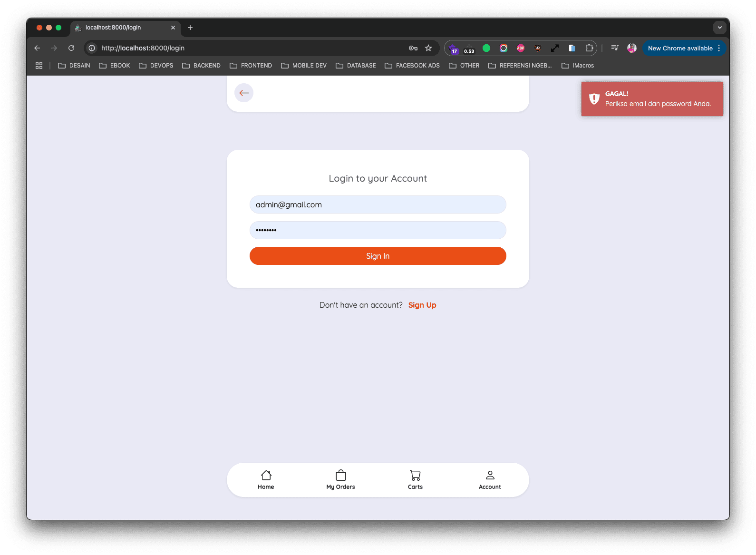This screenshot has width=756, height=555.
Task: Open My Orders bag icon
Action: tap(340, 476)
